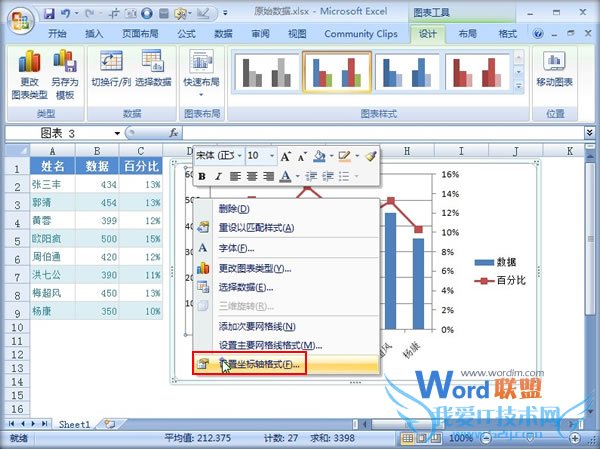Decrease font size in mini toolbar
The height and width of the screenshot is (449, 600).
pyautogui.click(x=302, y=156)
